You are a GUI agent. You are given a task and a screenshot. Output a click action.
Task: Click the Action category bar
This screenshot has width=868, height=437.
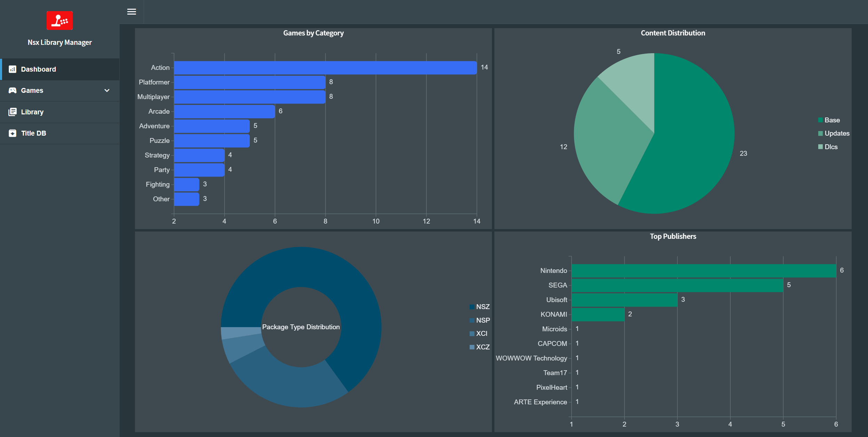click(x=325, y=68)
